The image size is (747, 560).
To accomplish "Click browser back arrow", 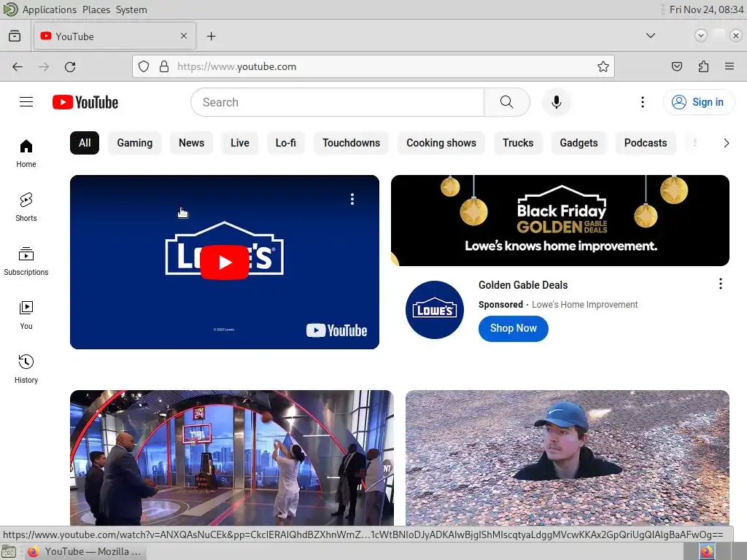I will [18, 66].
